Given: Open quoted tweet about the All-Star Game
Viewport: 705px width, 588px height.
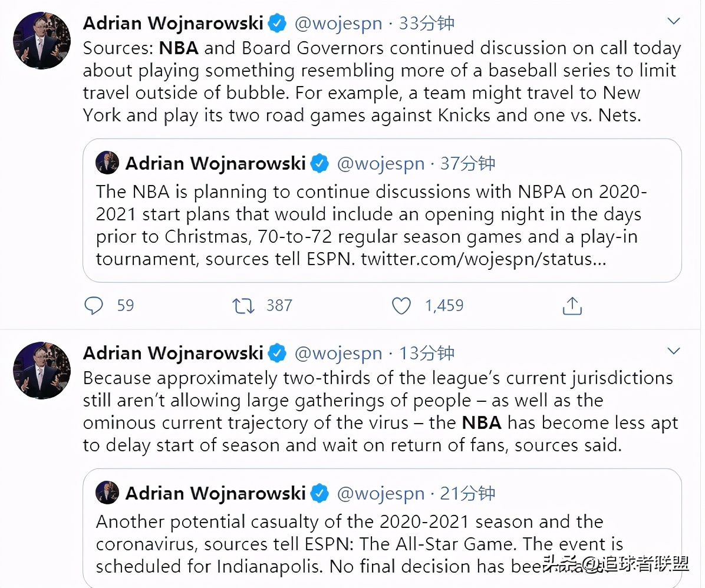Looking at the screenshot, I should 382,528.
